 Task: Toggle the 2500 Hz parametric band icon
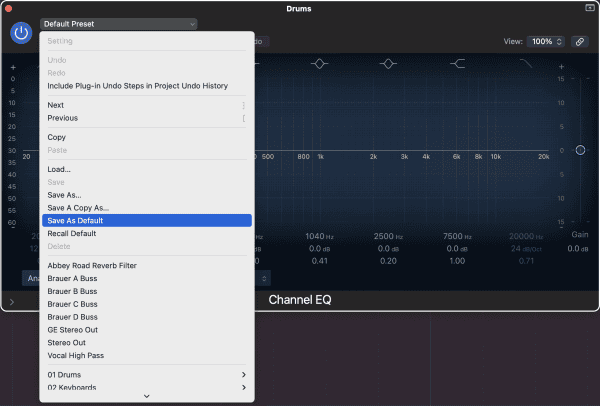pos(388,64)
